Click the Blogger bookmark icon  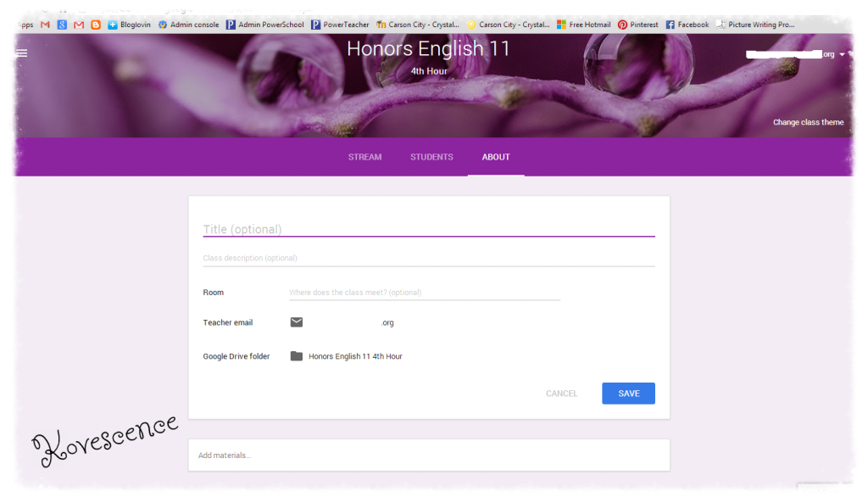(x=96, y=25)
